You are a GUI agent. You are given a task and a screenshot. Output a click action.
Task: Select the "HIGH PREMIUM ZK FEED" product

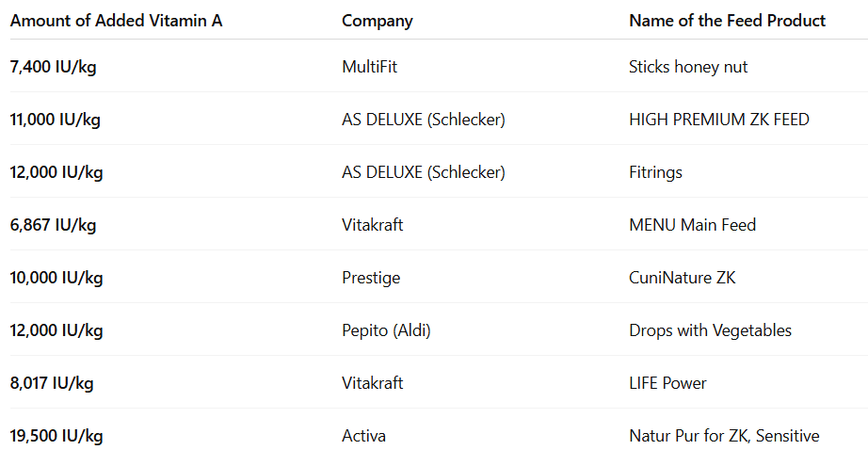pos(718,120)
